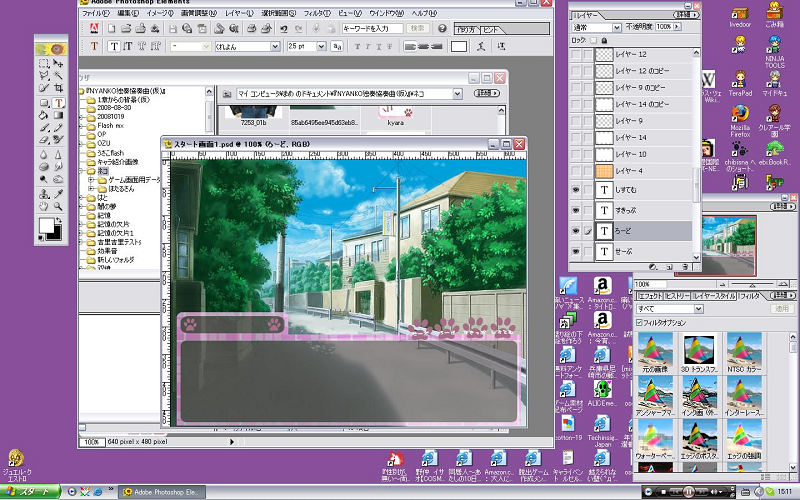Open the layer blend mode dropdown
This screenshot has width=800, height=500.
(617, 27)
